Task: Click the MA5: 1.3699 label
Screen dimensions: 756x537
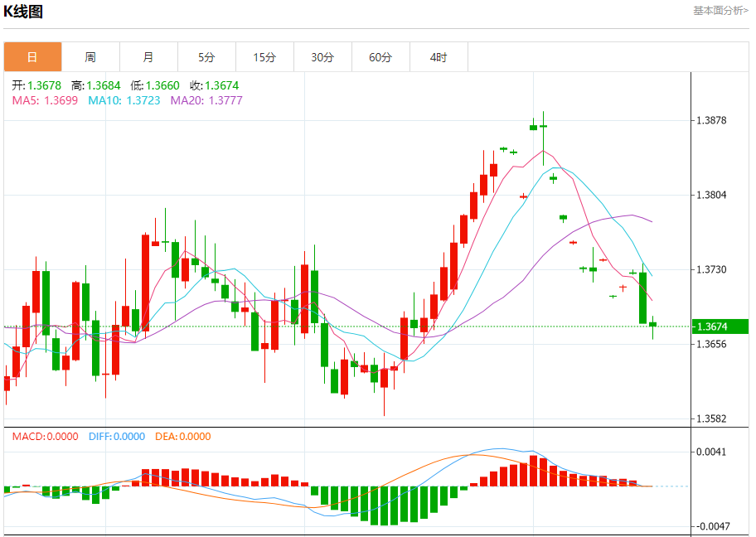Action: (45, 101)
